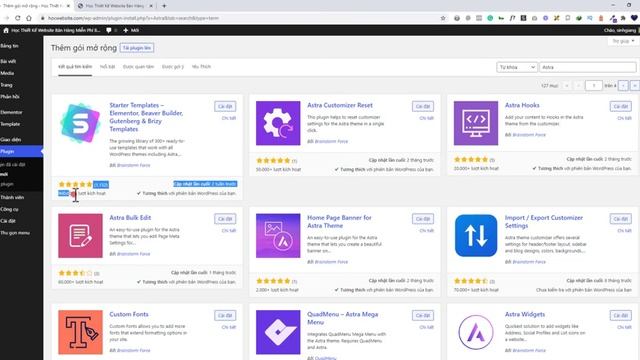This screenshot has height=360, width=640.
Task: Open the Astra Bulk Edit plugin icon
Action: tap(80, 236)
